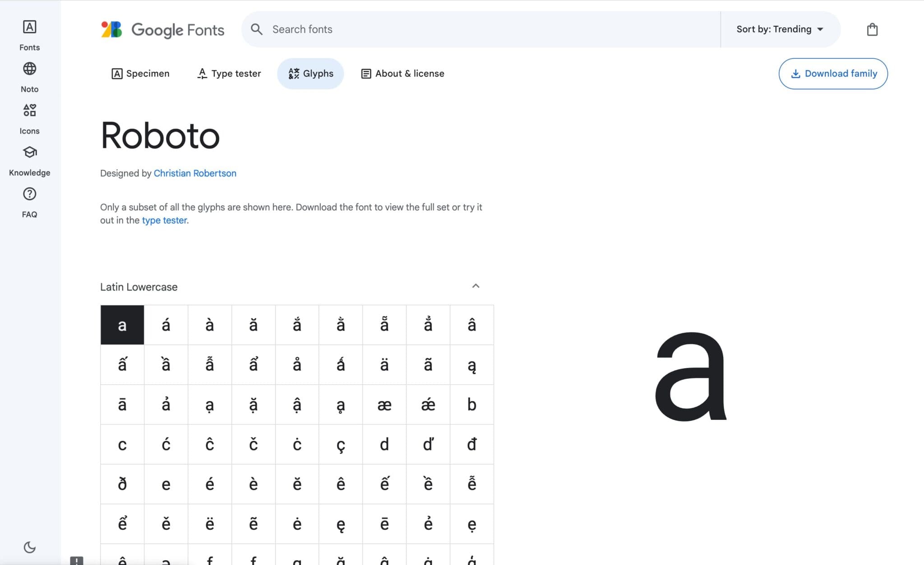Open the Fonts section in sidebar
Viewport: 924px width, 565px height.
(x=29, y=35)
